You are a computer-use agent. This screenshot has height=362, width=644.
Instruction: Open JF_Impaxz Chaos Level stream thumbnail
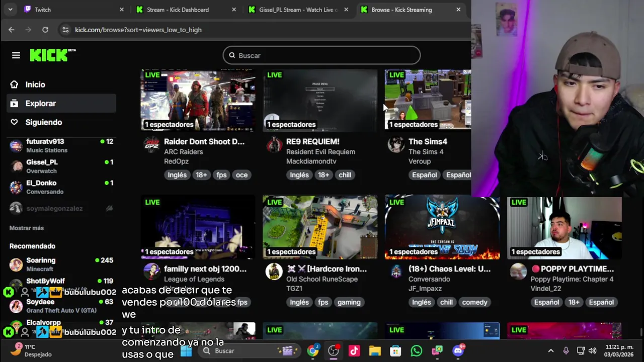442,228
